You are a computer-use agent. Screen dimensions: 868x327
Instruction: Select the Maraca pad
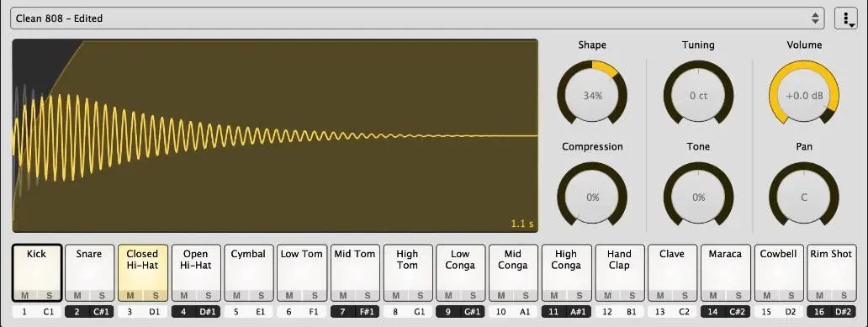coord(725,272)
